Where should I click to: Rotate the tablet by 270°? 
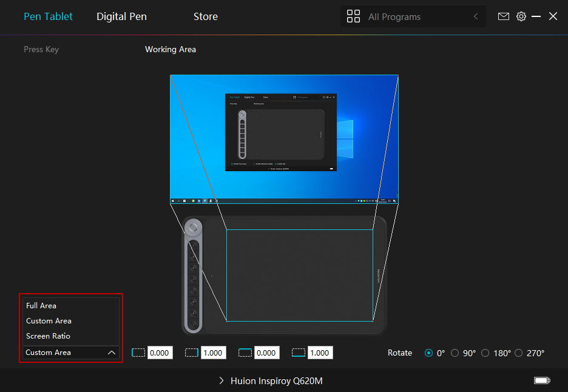[x=518, y=353]
